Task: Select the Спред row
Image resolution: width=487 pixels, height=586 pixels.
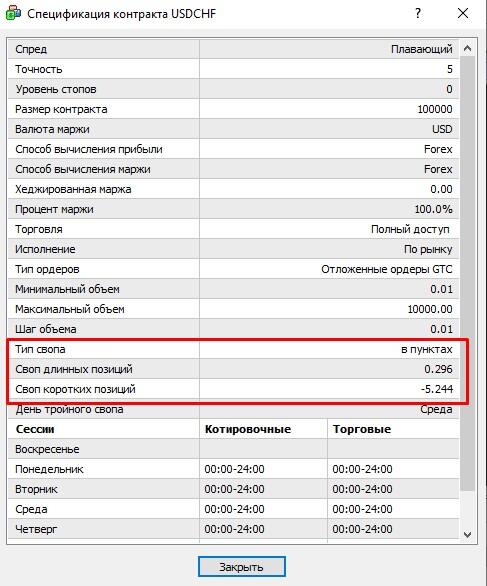Action: click(234, 49)
